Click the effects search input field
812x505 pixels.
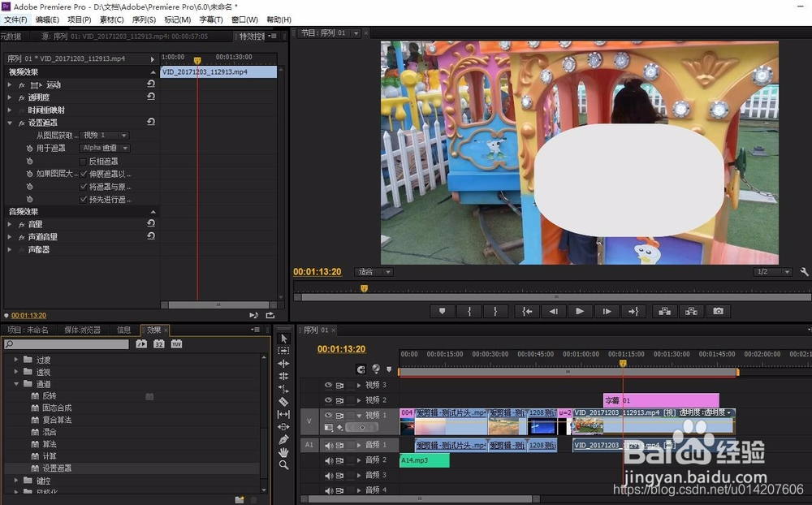[x=67, y=344]
